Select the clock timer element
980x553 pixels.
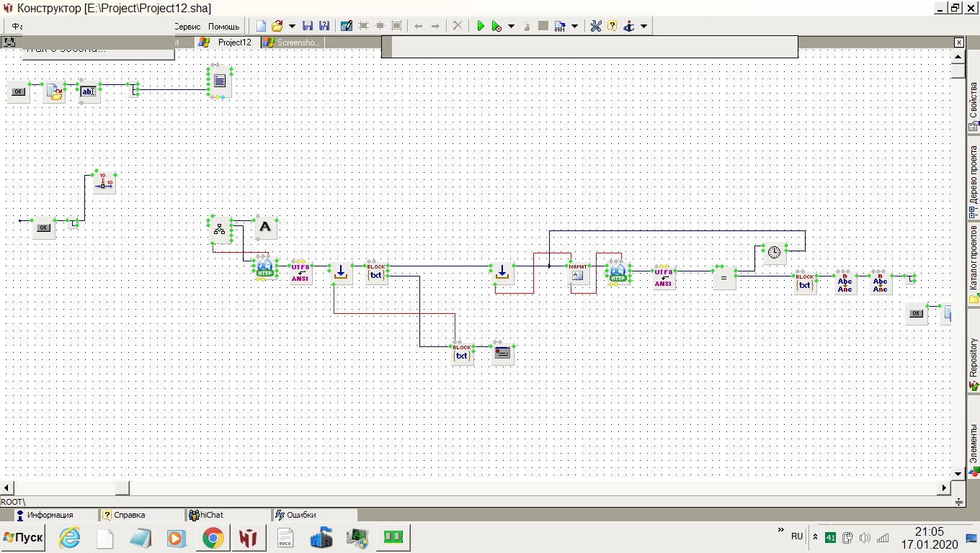click(x=774, y=253)
